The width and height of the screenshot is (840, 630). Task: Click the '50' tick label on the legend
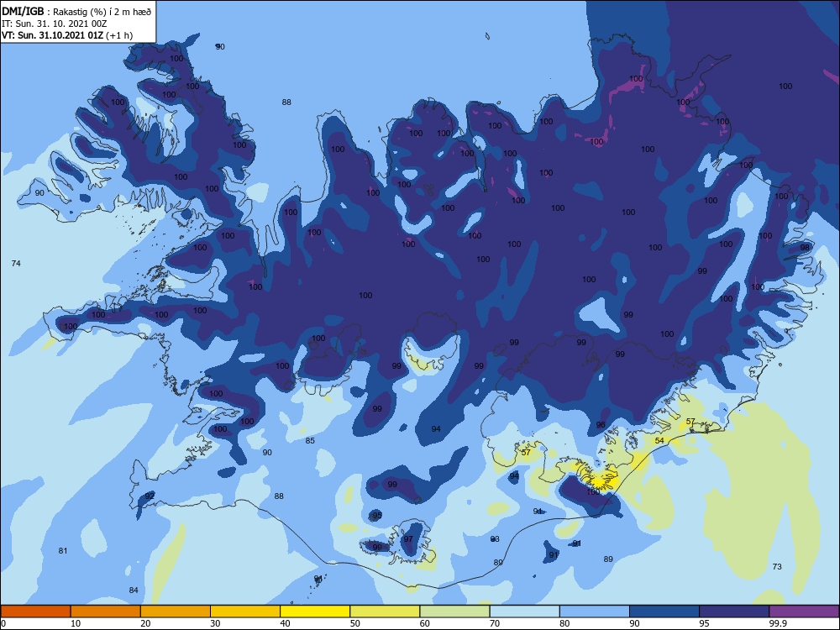pyautogui.click(x=355, y=623)
